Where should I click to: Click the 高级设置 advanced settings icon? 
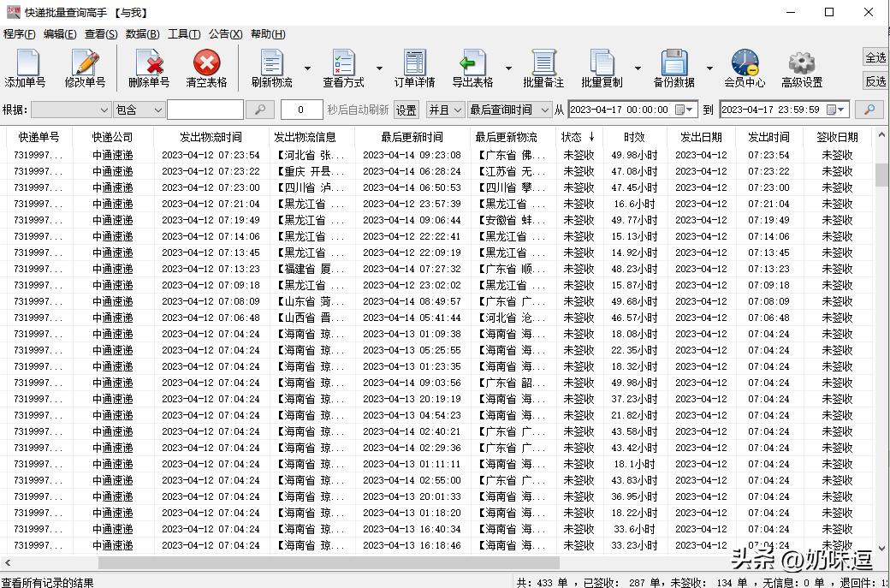pos(801,67)
